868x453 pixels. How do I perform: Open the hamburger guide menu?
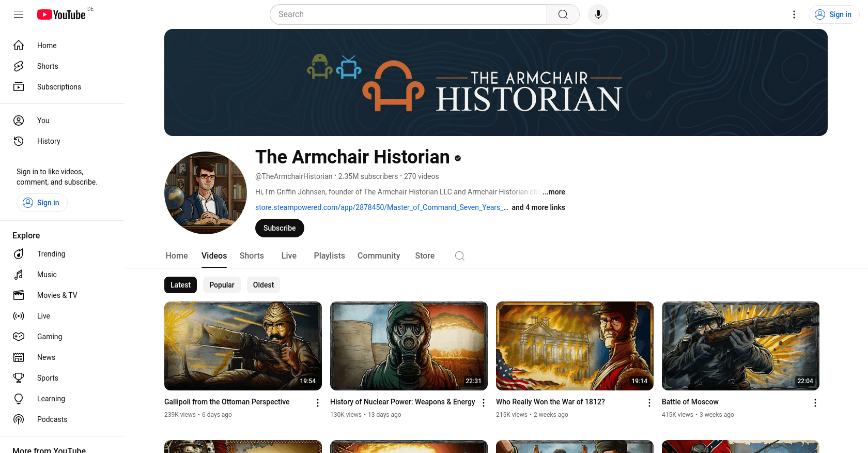coord(19,14)
